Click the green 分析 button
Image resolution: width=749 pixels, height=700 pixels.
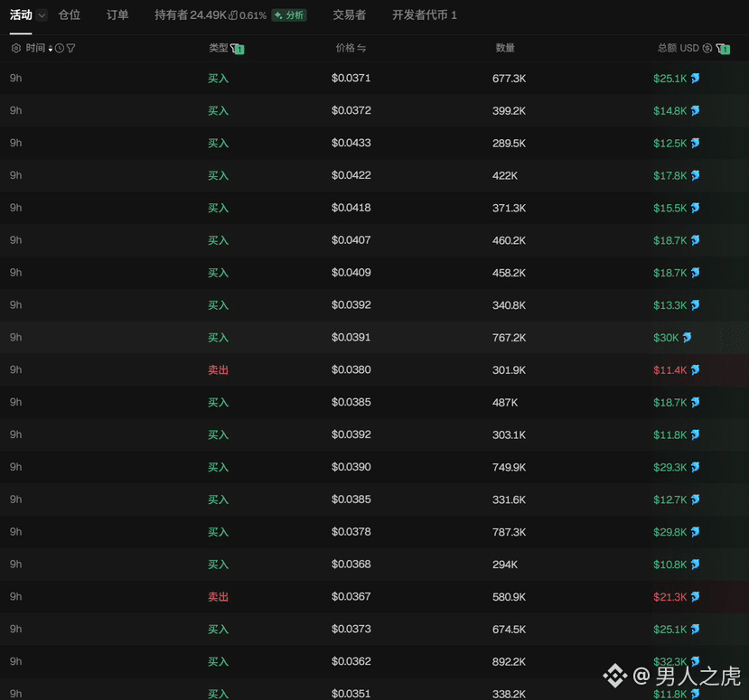(289, 15)
